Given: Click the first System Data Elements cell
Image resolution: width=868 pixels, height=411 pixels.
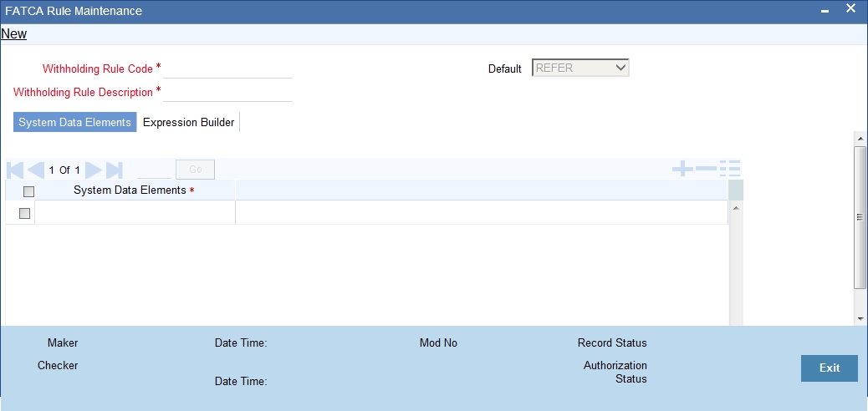Looking at the screenshot, I should 135,212.
